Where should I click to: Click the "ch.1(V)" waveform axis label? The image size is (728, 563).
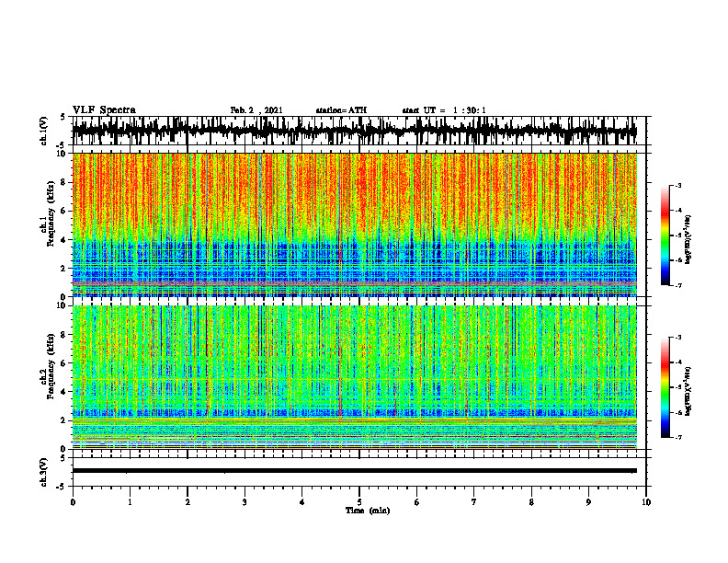point(44,131)
